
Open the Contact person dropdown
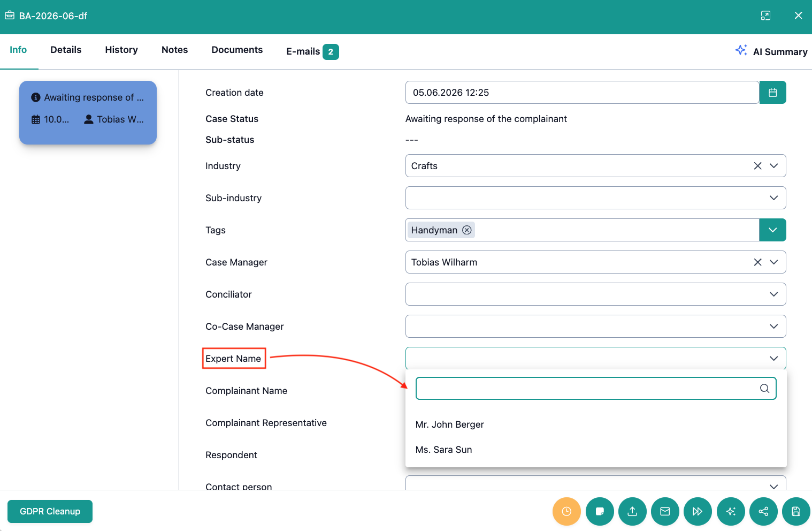click(x=773, y=487)
